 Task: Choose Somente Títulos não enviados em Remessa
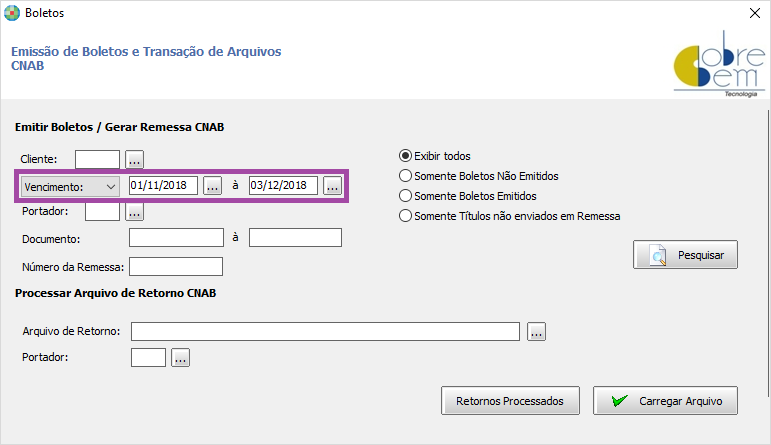(x=509, y=216)
